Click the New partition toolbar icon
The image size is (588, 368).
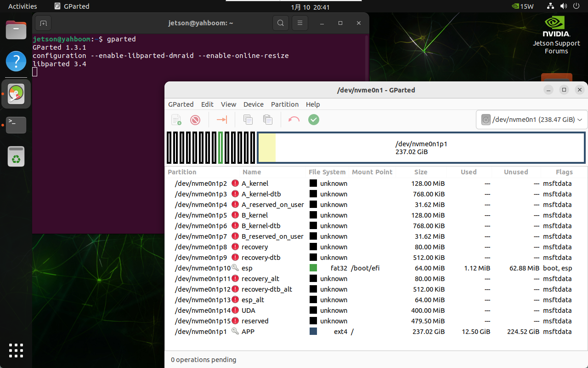176,120
